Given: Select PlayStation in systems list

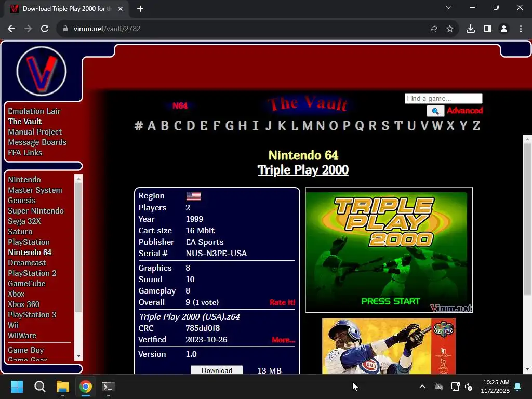Looking at the screenshot, I should (x=29, y=242).
